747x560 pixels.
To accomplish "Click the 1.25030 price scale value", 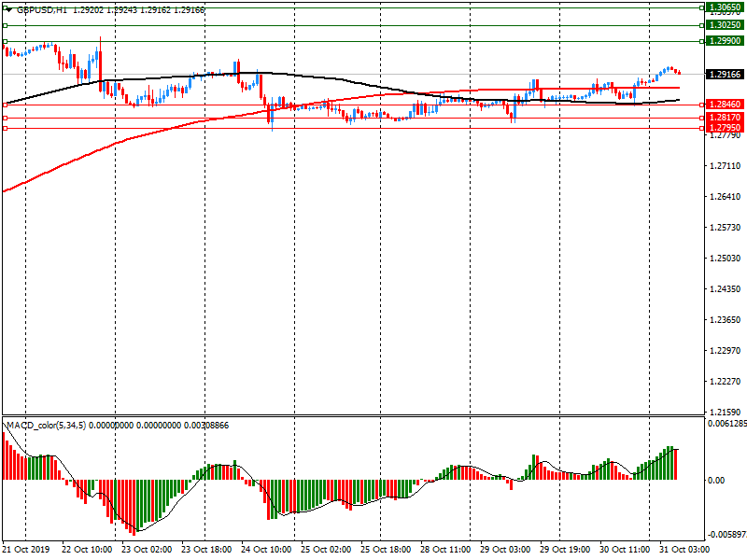I will [722, 259].
